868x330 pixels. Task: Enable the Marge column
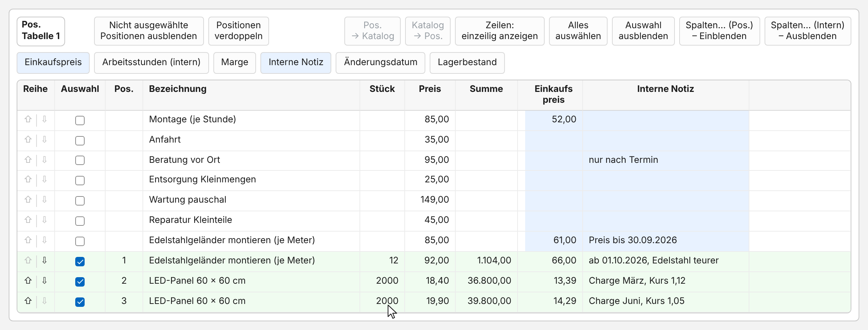pyautogui.click(x=235, y=63)
